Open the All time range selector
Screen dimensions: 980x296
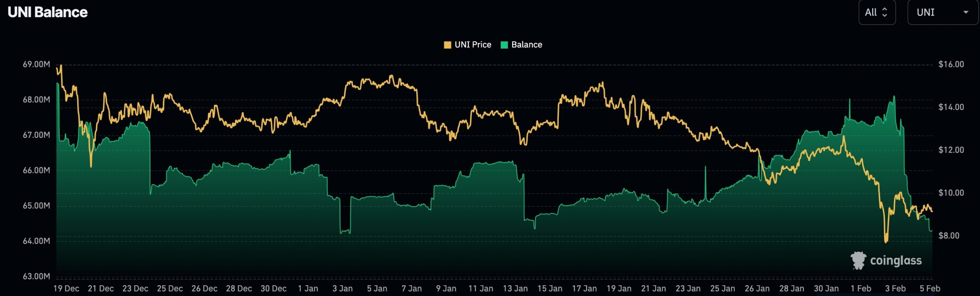pyautogui.click(x=877, y=12)
